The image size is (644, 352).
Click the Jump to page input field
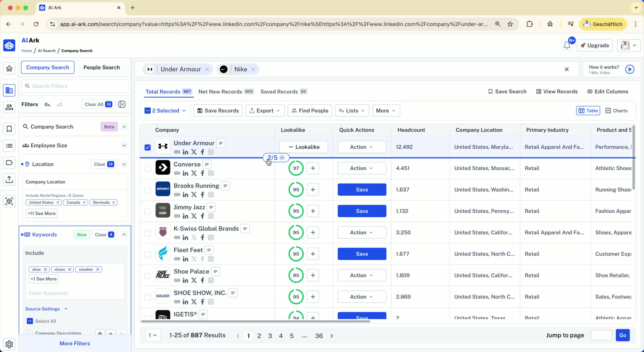pos(601,335)
